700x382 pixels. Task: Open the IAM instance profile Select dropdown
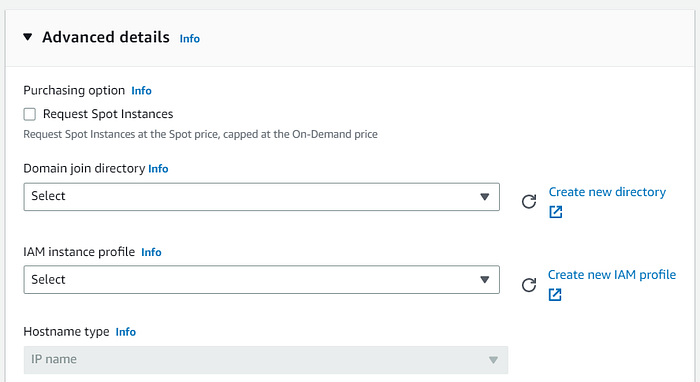coord(262,280)
